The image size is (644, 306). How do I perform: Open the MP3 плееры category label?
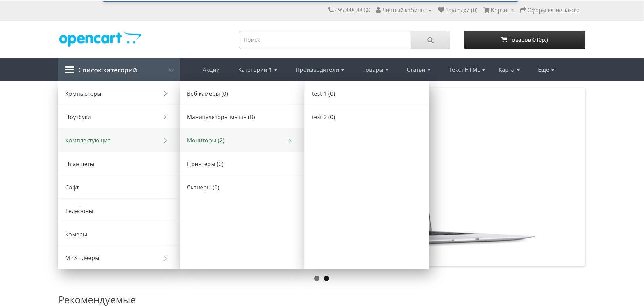point(82,258)
